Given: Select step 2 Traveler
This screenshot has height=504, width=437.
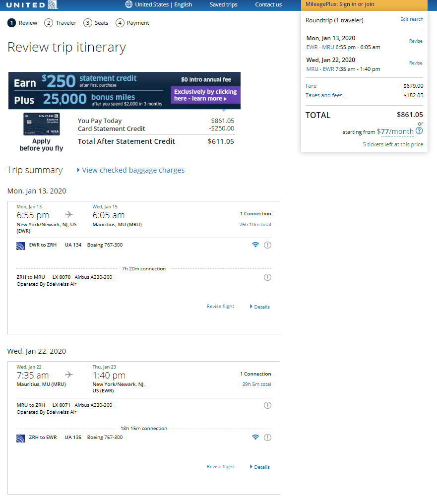Looking at the screenshot, I should point(61,23).
